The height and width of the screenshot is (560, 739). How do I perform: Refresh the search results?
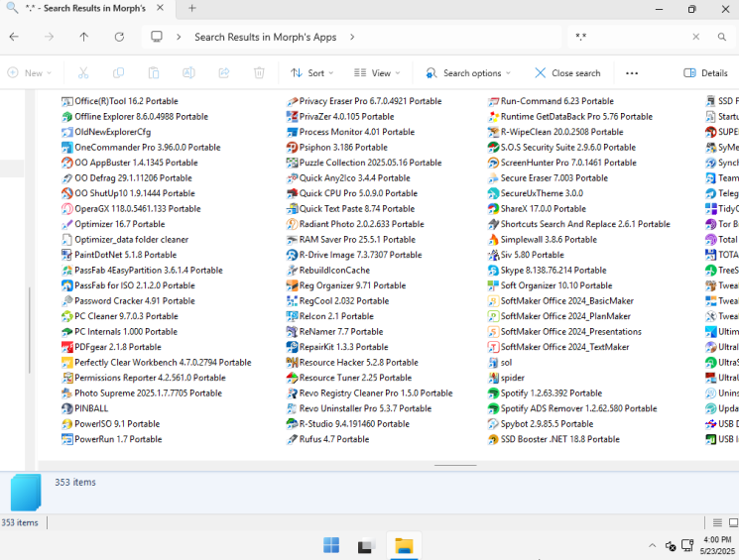pyautogui.click(x=119, y=37)
